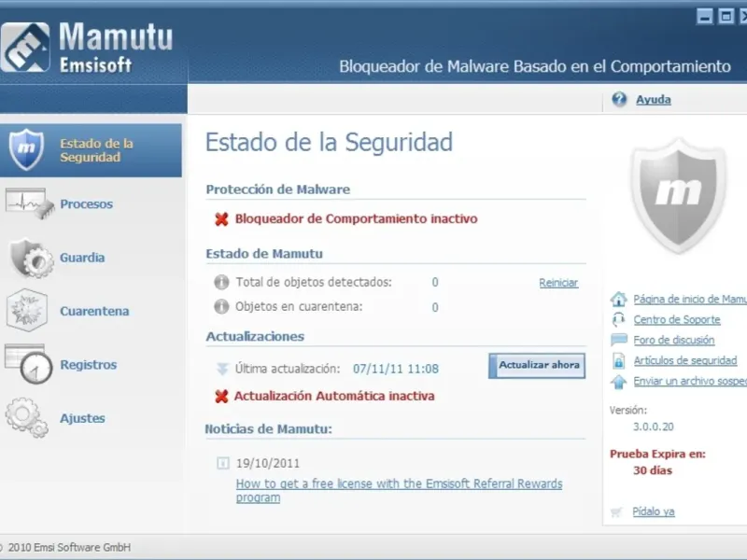The width and height of the screenshot is (747, 560).
Task: Click the blue question mark help icon
Action: (619, 100)
